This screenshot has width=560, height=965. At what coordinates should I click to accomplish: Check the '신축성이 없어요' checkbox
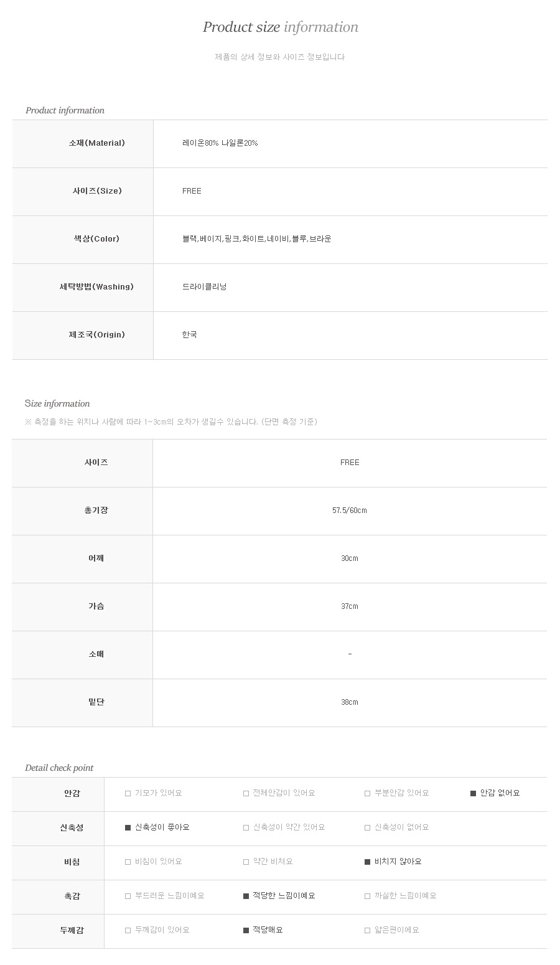pos(368,828)
